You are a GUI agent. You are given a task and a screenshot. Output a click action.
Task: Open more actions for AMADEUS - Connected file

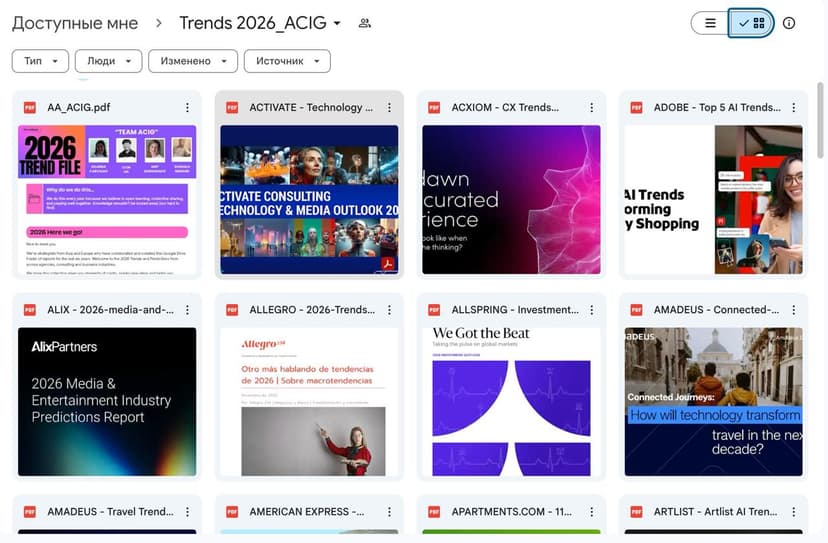793,310
